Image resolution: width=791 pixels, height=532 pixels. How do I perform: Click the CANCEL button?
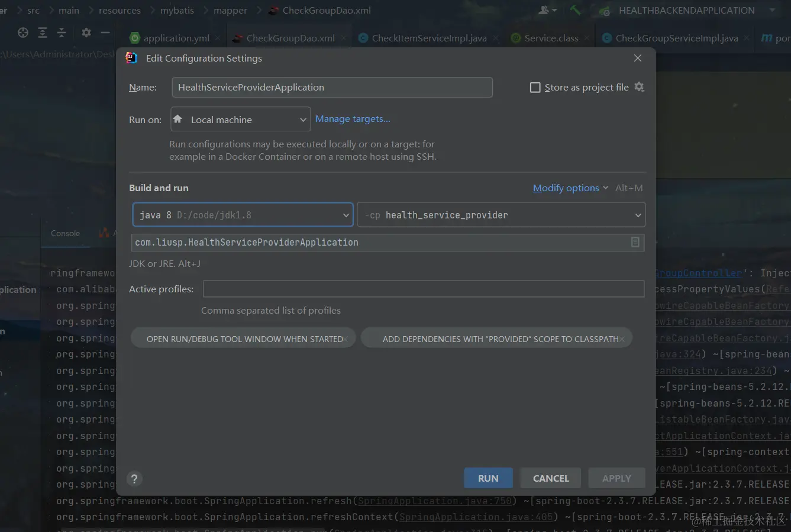click(551, 478)
